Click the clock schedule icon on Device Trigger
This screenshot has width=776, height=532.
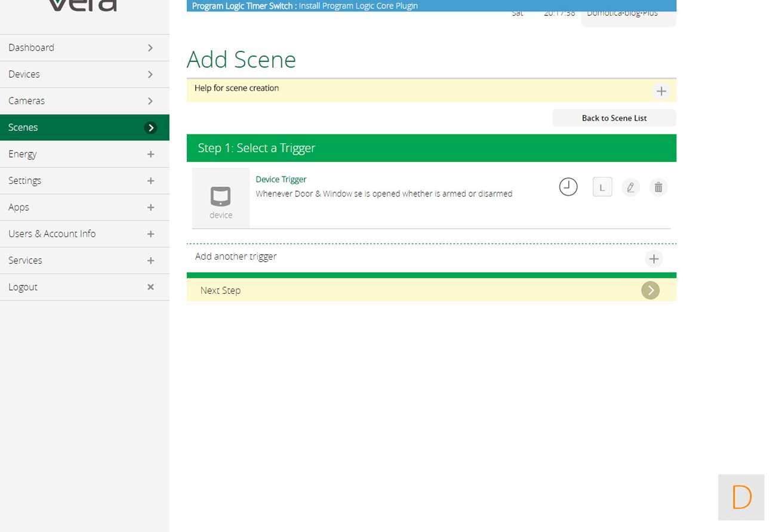568,187
